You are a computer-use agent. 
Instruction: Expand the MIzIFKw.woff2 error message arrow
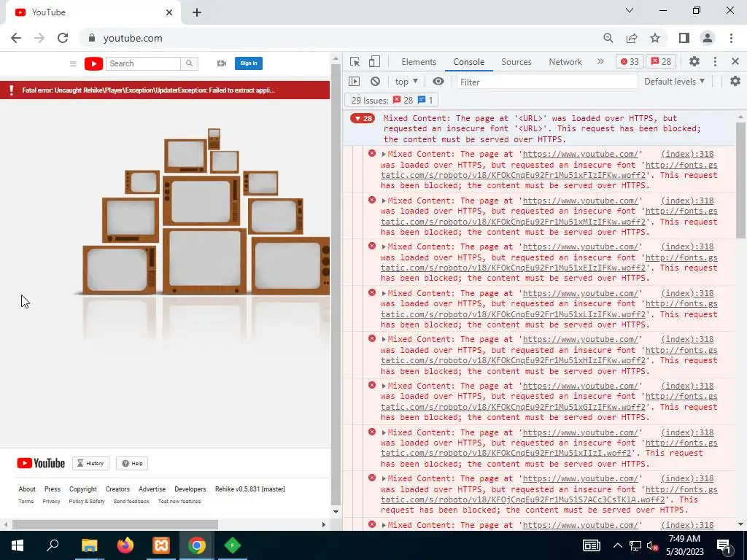click(384, 201)
